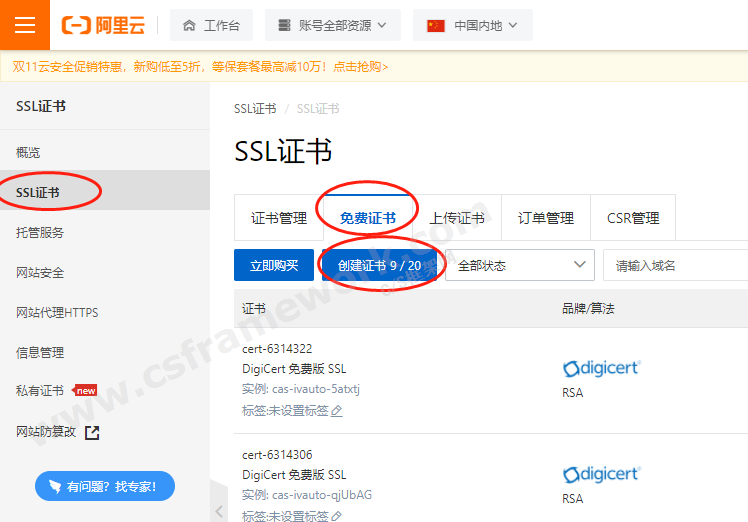Switch to 证书管理 tab

coord(279,218)
